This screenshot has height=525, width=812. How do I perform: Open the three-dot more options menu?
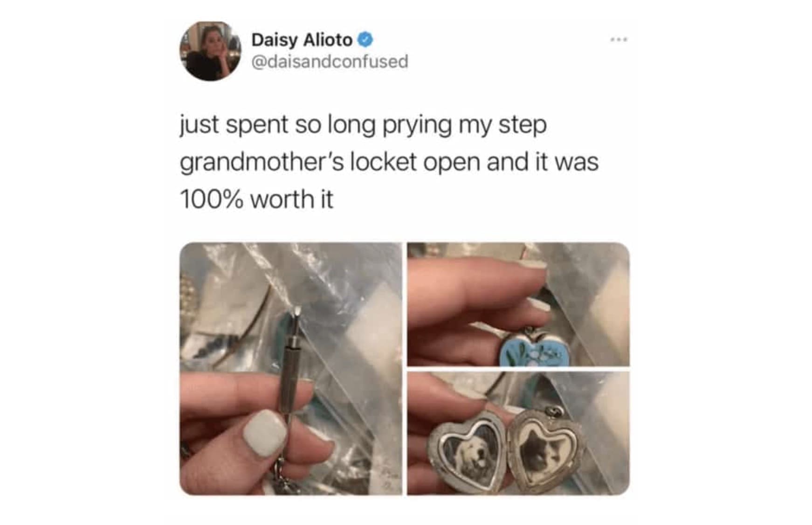[x=619, y=40]
